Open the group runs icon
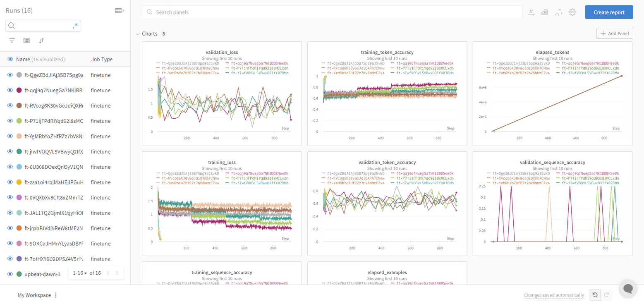Image resolution: width=644 pixels, height=304 pixels. (26, 41)
